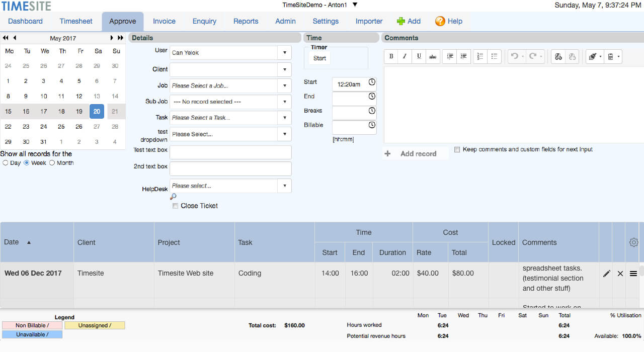Open the Reports tab
Image resolution: width=644 pixels, height=352 pixels.
[246, 21]
